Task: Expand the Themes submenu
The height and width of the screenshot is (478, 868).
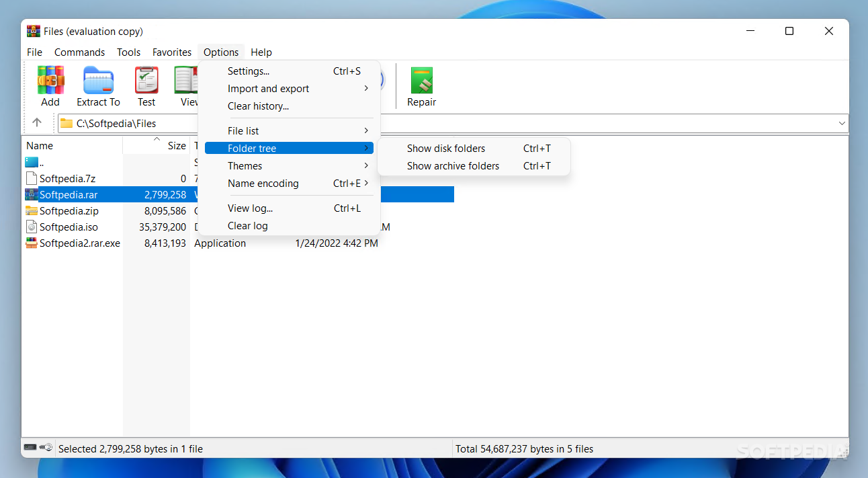Action: click(366, 165)
